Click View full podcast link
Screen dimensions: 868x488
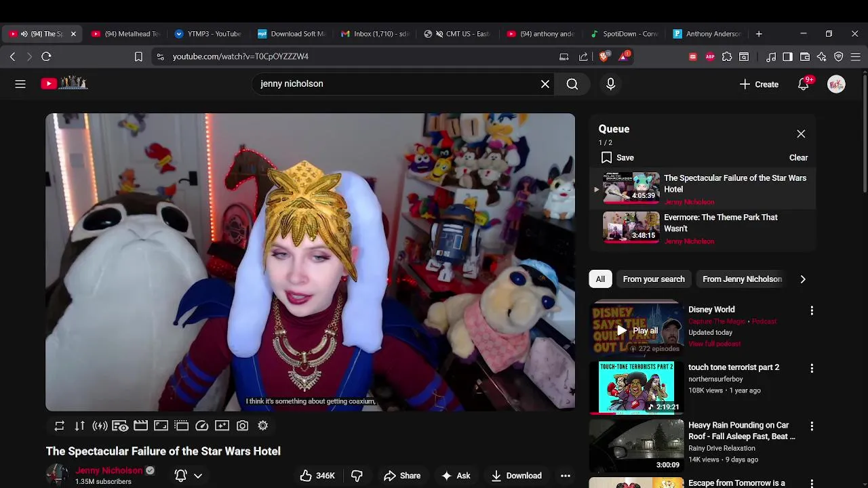coord(714,344)
